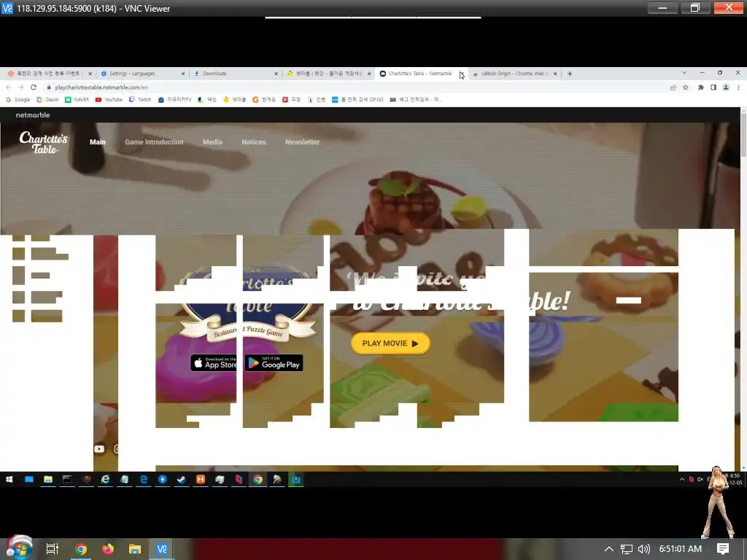The height and width of the screenshot is (560, 747).
Task: Select the Charlotte's Table - Netmarble tab
Action: [420, 74]
